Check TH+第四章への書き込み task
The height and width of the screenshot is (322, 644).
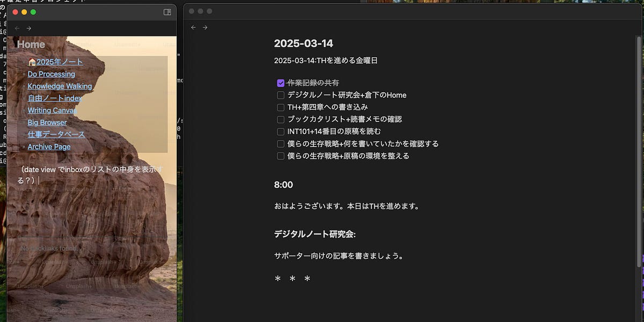click(281, 107)
